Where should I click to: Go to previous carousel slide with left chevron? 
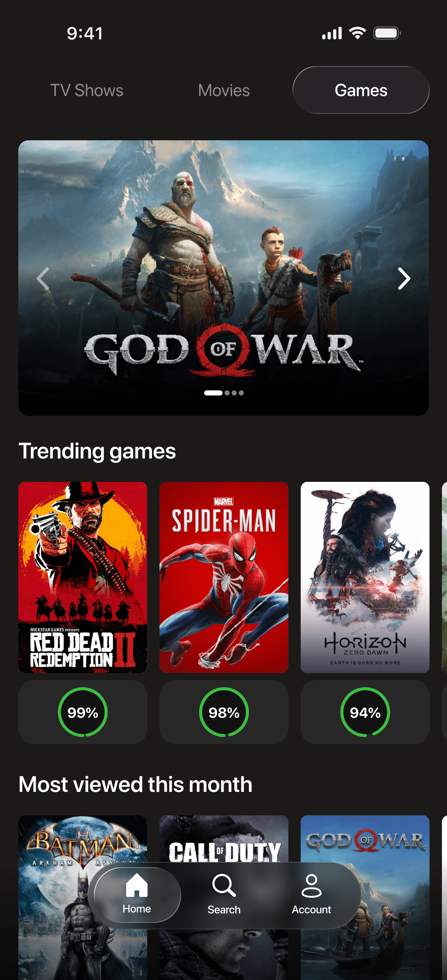point(43,279)
